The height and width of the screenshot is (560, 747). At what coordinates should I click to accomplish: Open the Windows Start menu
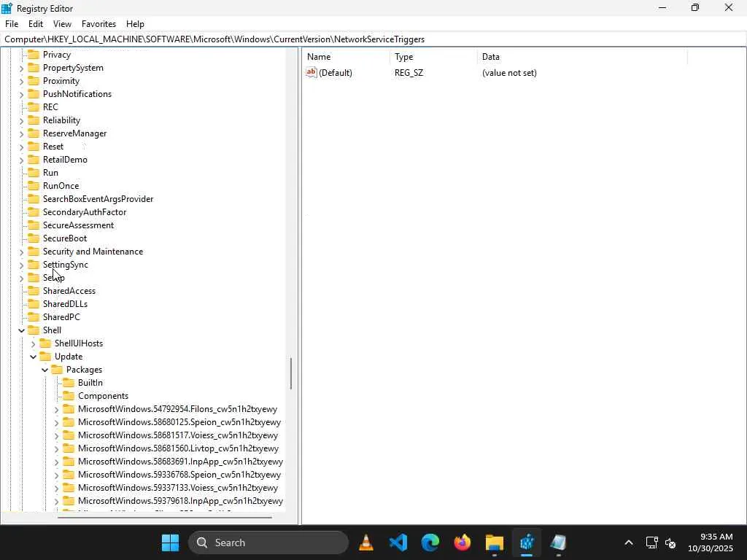pos(170,542)
